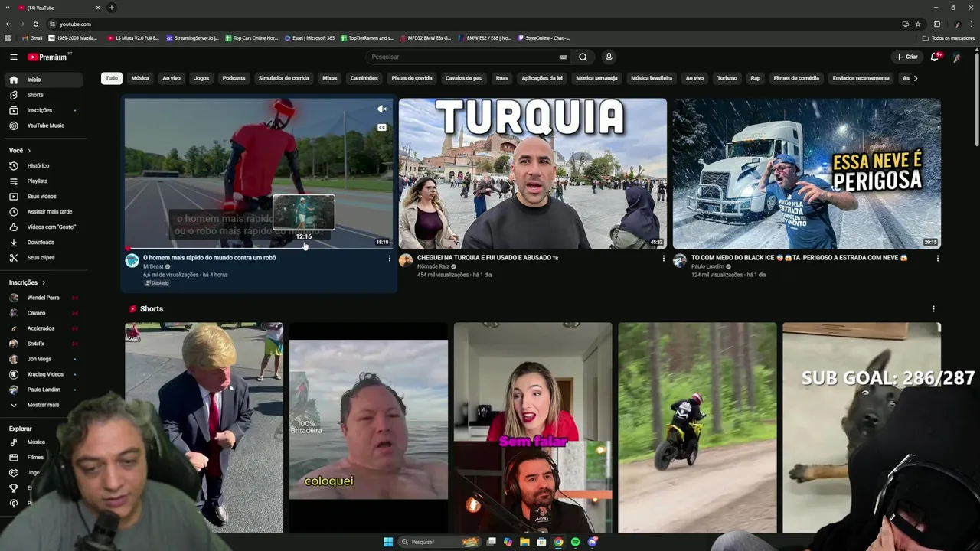
Task: Open the Shorts shelf options menu
Action: pos(933,308)
